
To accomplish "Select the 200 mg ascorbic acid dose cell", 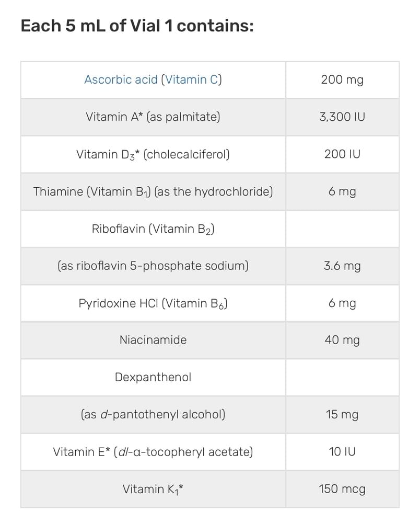I will click(342, 80).
